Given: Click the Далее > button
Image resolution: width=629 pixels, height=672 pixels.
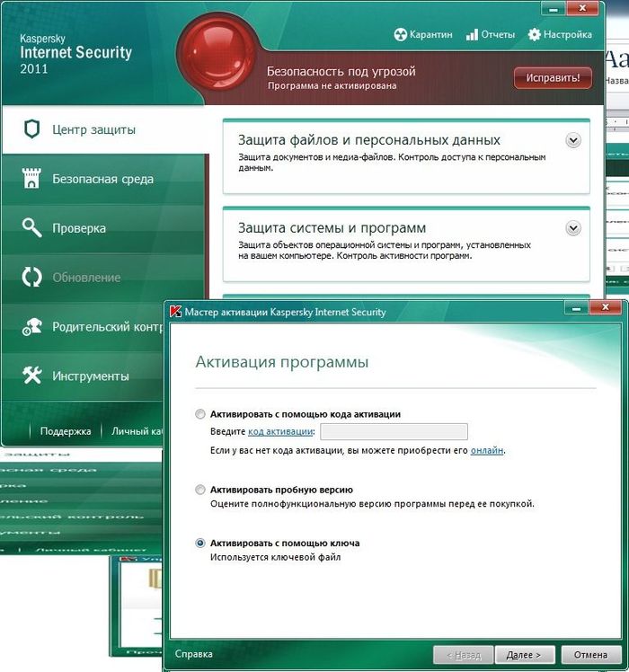Looking at the screenshot, I should tap(525, 655).
